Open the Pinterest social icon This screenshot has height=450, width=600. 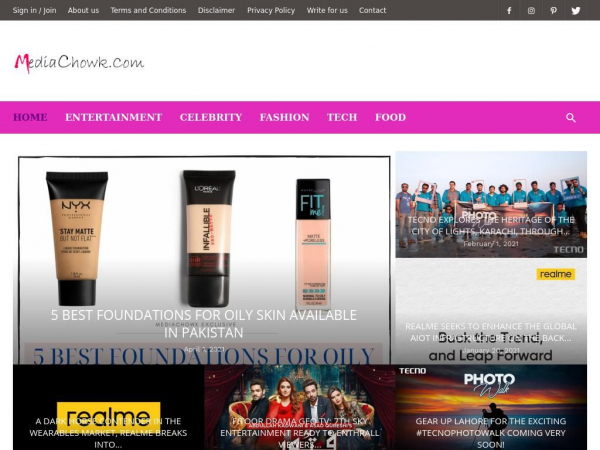(553, 10)
